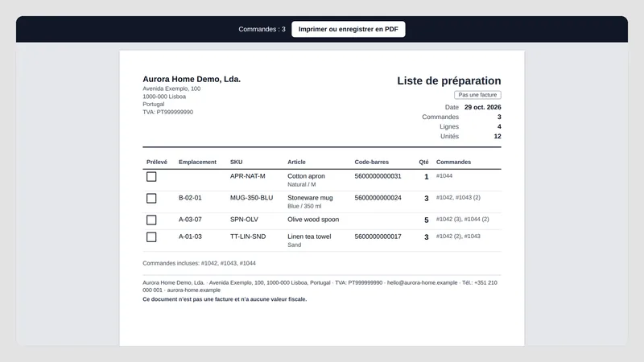644x362 pixels.
Task: Select SKU cell 'APR-NAT-M'
Action: click(248, 176)
